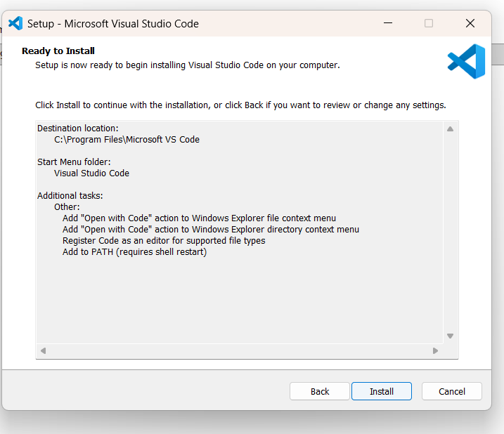Click the scroll left arrow in summary box
Screen dimensions: 504x434
(44, 351)
